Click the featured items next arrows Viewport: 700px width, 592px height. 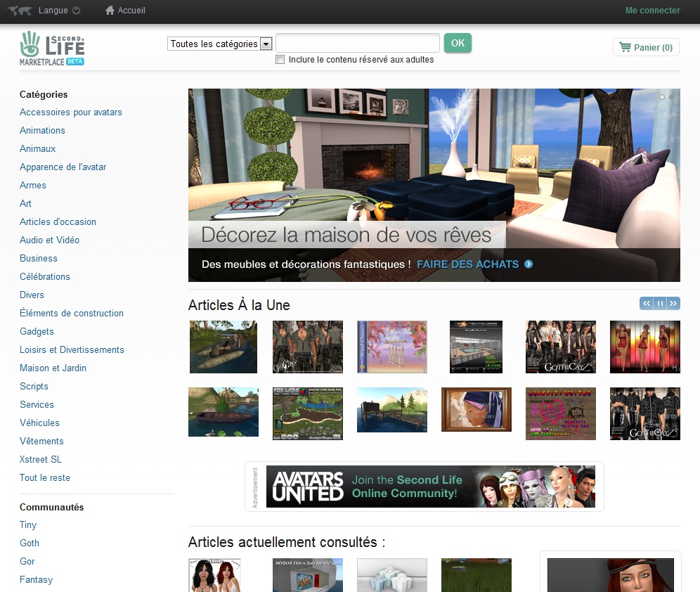pyautogui.click(x=673, y=304)
